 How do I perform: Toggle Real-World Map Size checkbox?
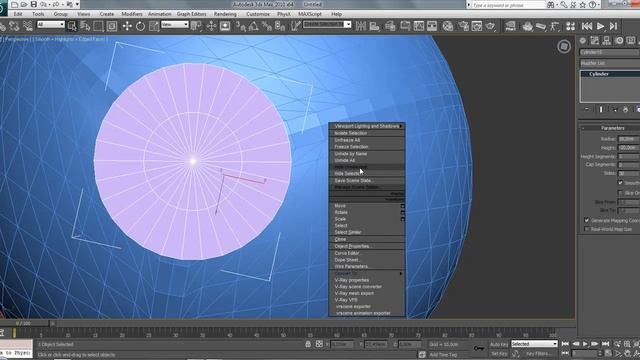pyautogui.click(x=587, y=229)
